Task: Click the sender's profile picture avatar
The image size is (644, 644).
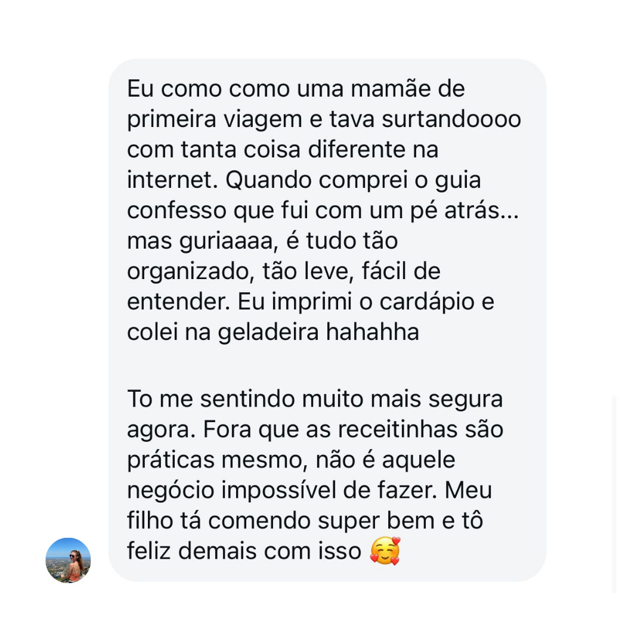Action: pyautogui.click(x=69, y=561)
